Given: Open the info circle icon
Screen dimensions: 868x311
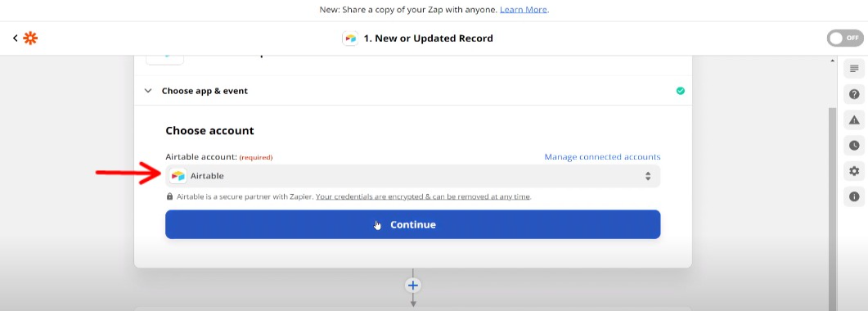Looking at the screenshot, I should tap(854, 196).
